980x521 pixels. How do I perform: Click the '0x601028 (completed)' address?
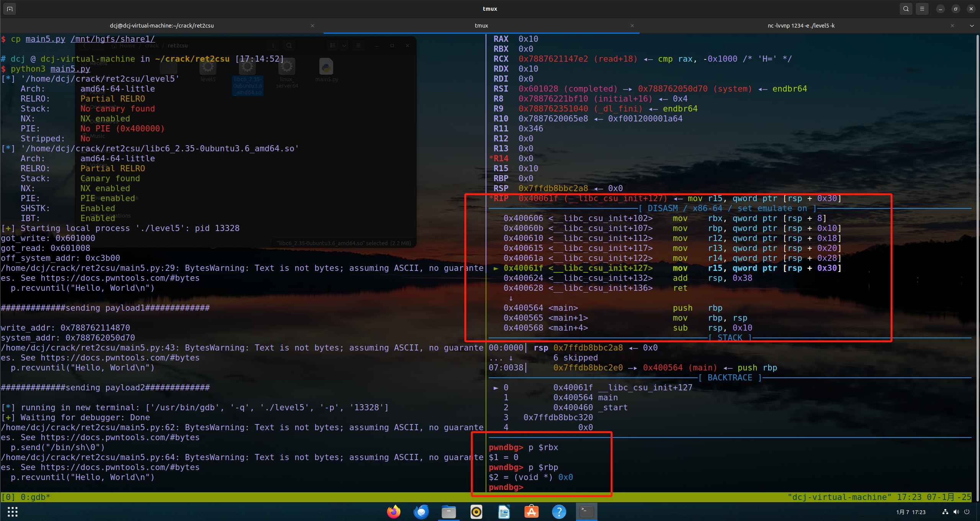pyautogui.click(x=568, y=89)
